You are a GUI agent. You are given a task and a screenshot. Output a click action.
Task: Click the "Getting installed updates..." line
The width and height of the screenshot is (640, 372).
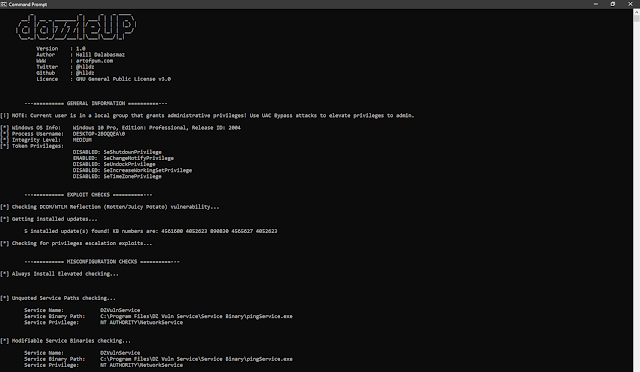tap(49, 219)
